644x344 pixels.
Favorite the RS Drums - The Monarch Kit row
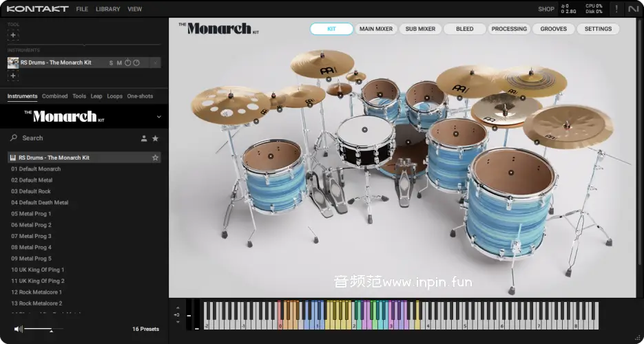[155, 158]
